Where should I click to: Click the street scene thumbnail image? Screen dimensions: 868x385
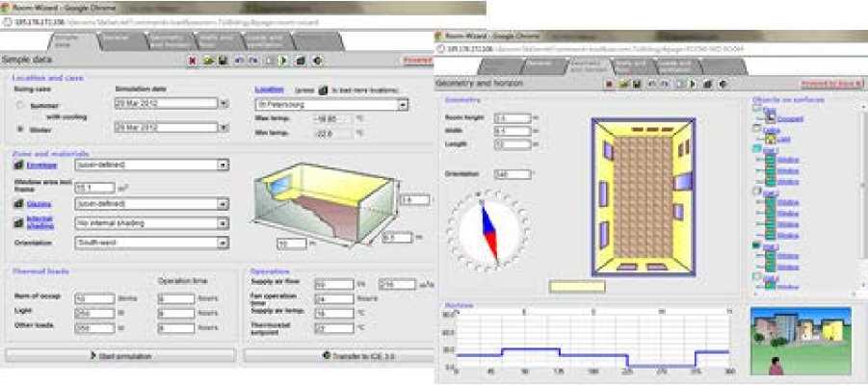coord(801,342)
